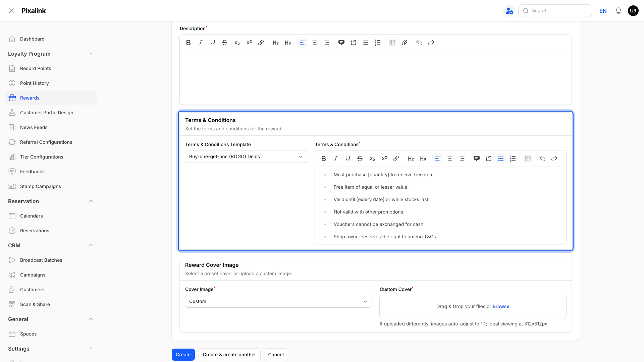This screenshot has width=644, height=362.
Task: Go to Referral Configurations
Action: coord(51,142)
